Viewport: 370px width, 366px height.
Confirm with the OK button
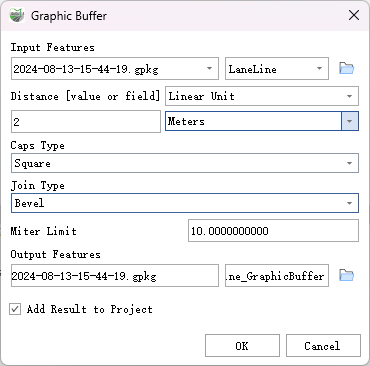click(242, 346)
